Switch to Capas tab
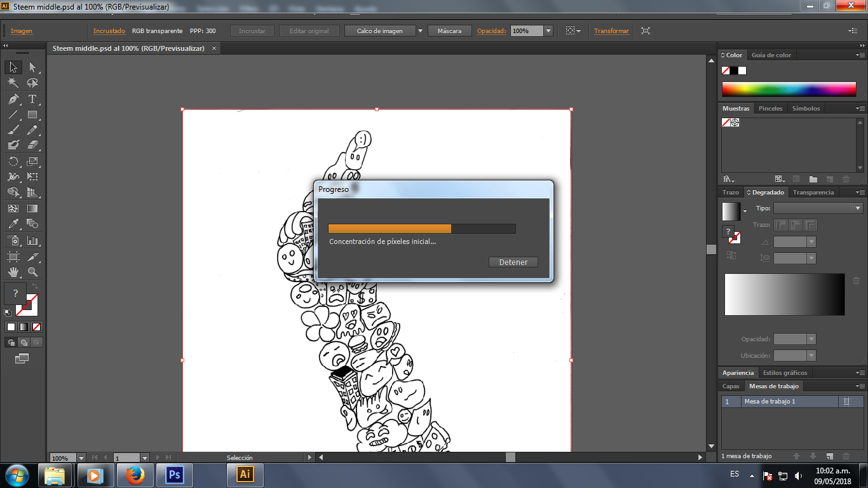 (731, 386)
